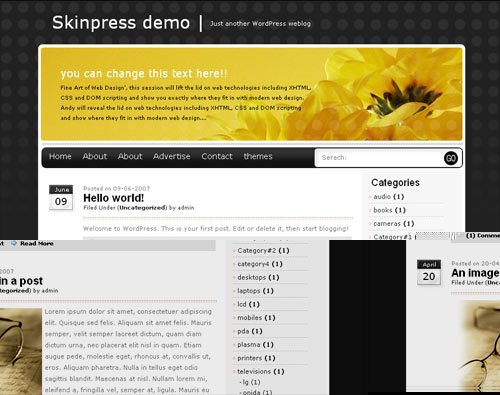Open the Home menu item
Image resolution: width=500 pixels, height=395 pixels.
(x=60, y=156)
